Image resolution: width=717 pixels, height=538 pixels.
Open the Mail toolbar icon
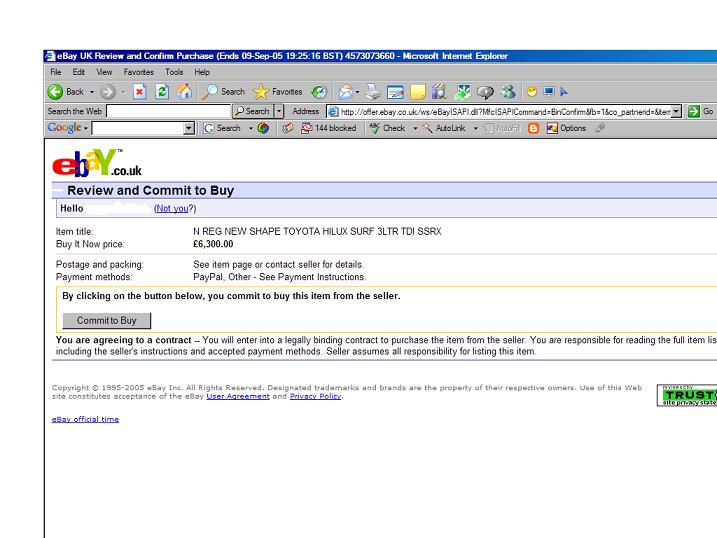[x=347, y=91]
